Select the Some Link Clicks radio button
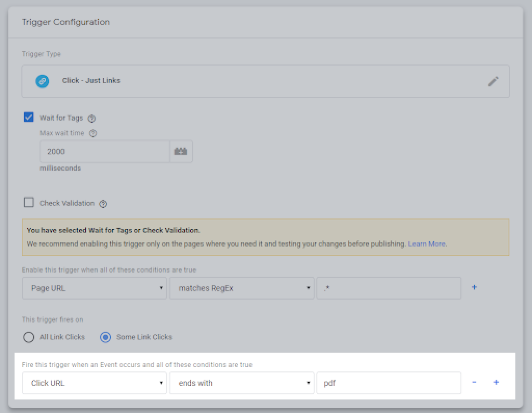Screen dimensions: 532x413 [x=105, y=337]
